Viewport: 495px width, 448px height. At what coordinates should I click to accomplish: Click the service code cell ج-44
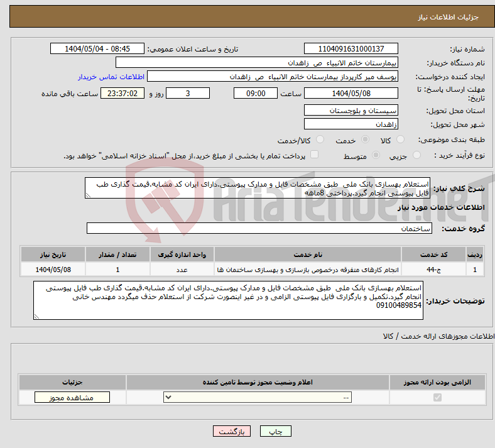coord(434,270)
